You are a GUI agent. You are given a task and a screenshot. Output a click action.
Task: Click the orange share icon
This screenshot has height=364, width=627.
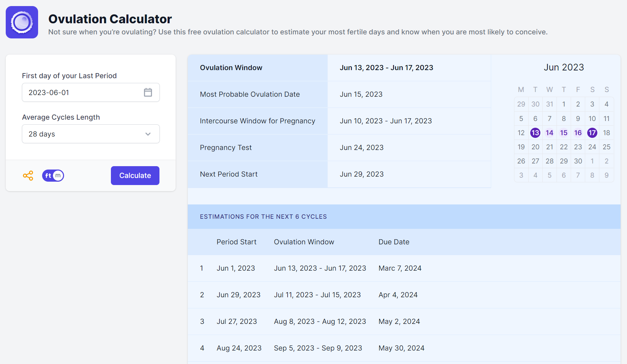(28, 176)
